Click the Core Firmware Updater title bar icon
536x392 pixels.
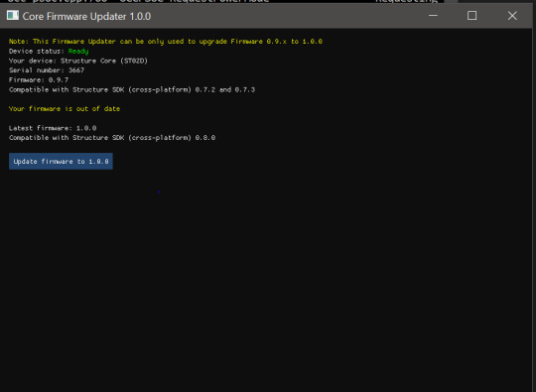click(13, 15)
